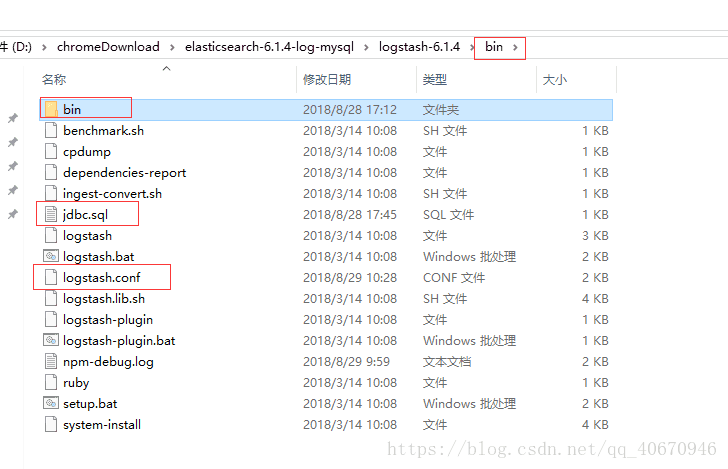
Task: Click the 4 KB size of system-install
Action: (x=595, y=424)
